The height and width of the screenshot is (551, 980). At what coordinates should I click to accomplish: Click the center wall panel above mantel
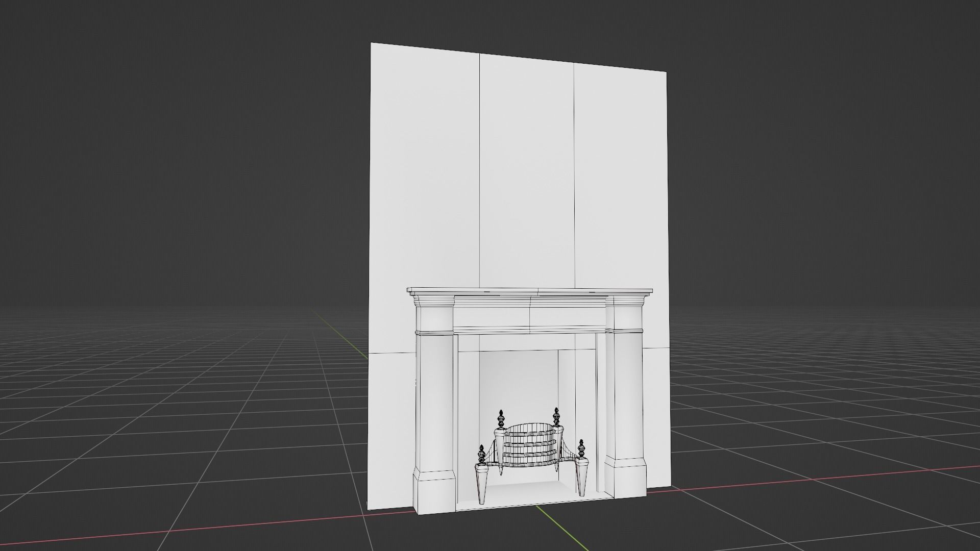point(527,171)
